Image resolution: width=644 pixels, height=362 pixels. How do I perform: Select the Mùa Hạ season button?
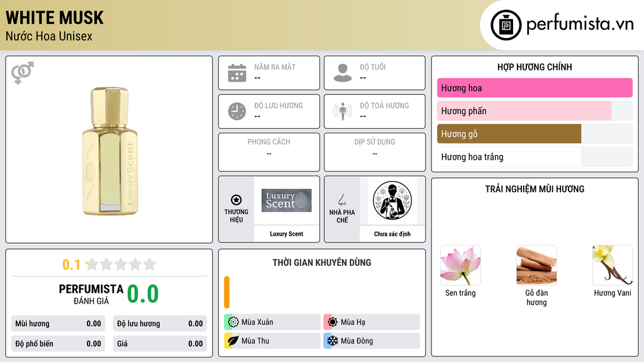point(372,322)
